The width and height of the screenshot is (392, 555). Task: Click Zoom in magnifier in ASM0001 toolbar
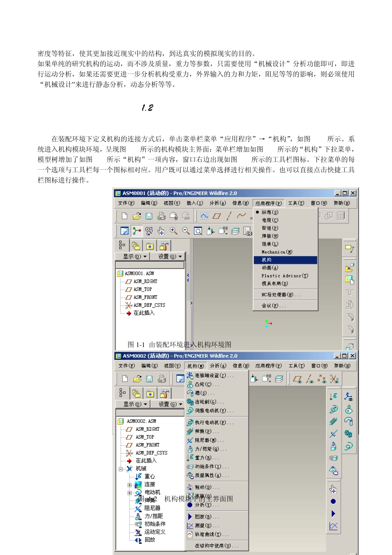coord(174,231)
